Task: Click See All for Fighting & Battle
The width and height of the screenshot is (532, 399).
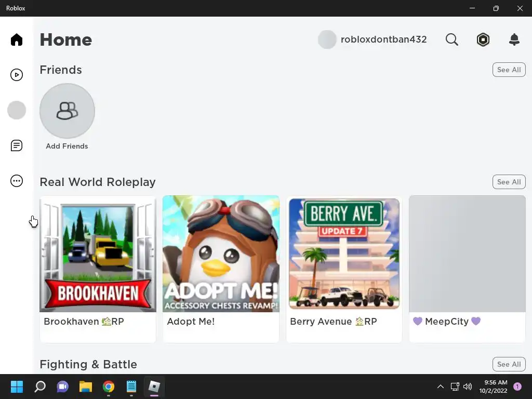Action: [x=509, y=364]
